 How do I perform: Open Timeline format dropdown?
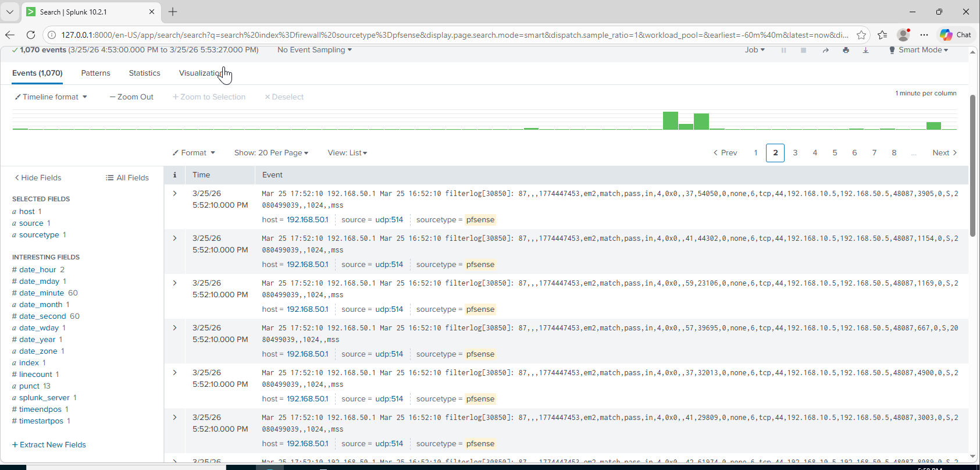point(51,97)
